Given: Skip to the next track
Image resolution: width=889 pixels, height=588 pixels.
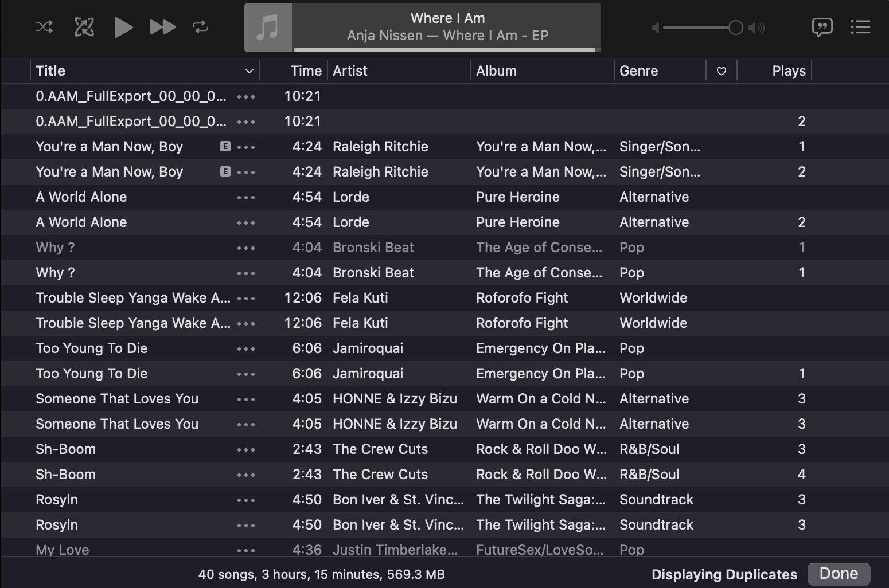Looking at the screenshot, I should [x=162, y=27].
